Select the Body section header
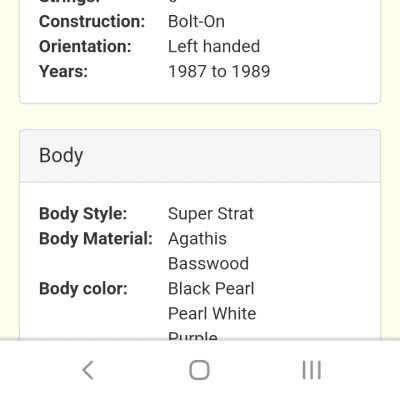Image resolution: width=400 pixels, height=400 pixels. [x=200, y=156]
